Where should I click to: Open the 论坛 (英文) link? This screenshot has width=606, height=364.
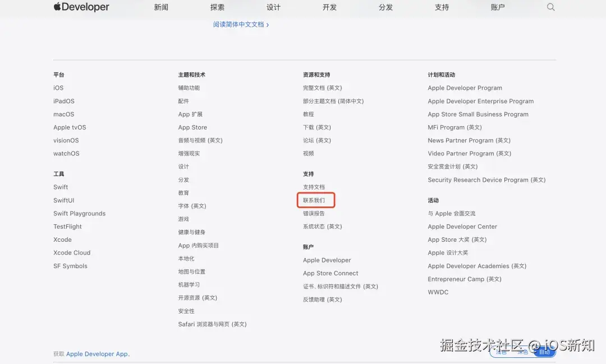tap(317, 140)
